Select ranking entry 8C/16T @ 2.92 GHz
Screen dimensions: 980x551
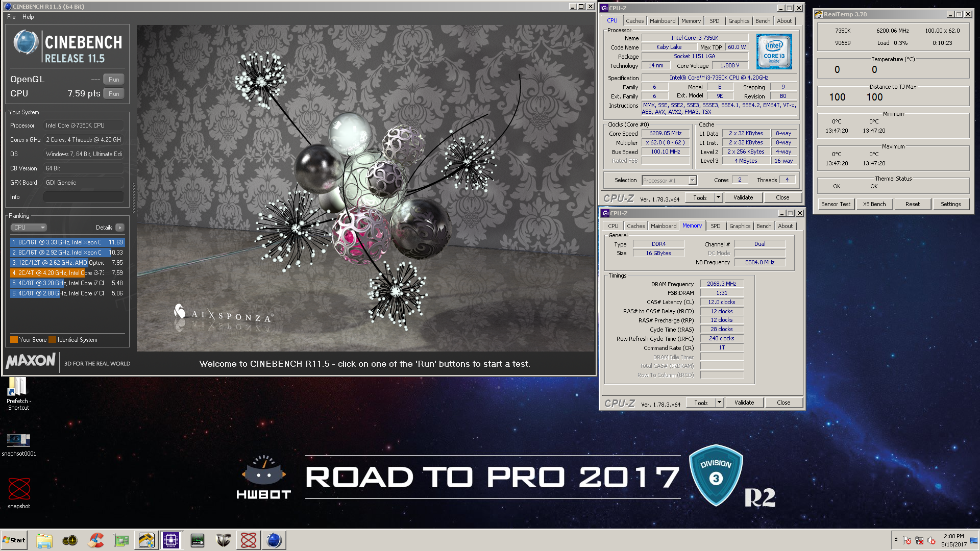[x=67, y=253]
